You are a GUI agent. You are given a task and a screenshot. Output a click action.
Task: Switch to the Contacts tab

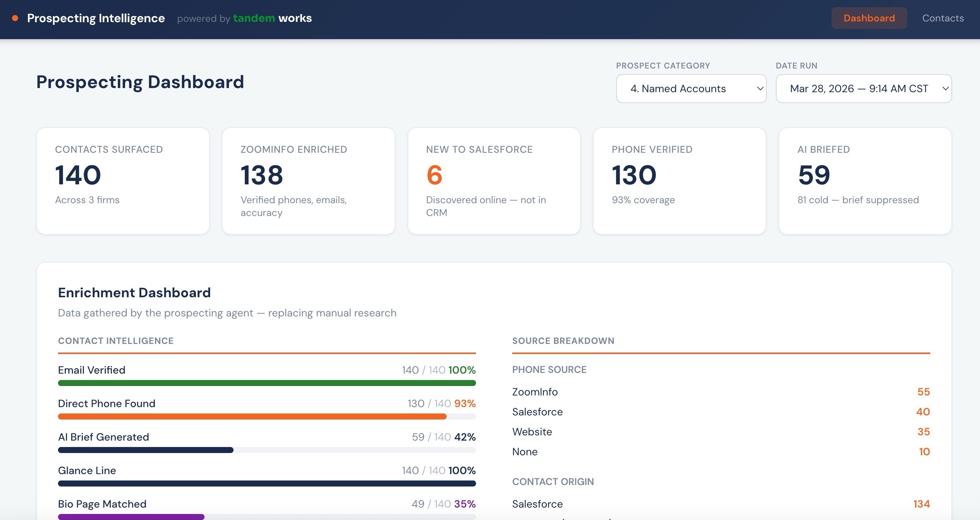point(942,18)
